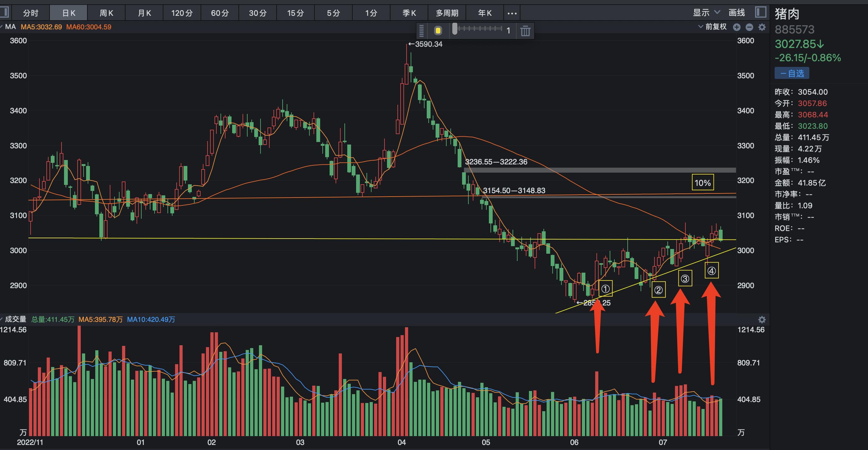Switch to 分时 chart tab

point(30,13)
